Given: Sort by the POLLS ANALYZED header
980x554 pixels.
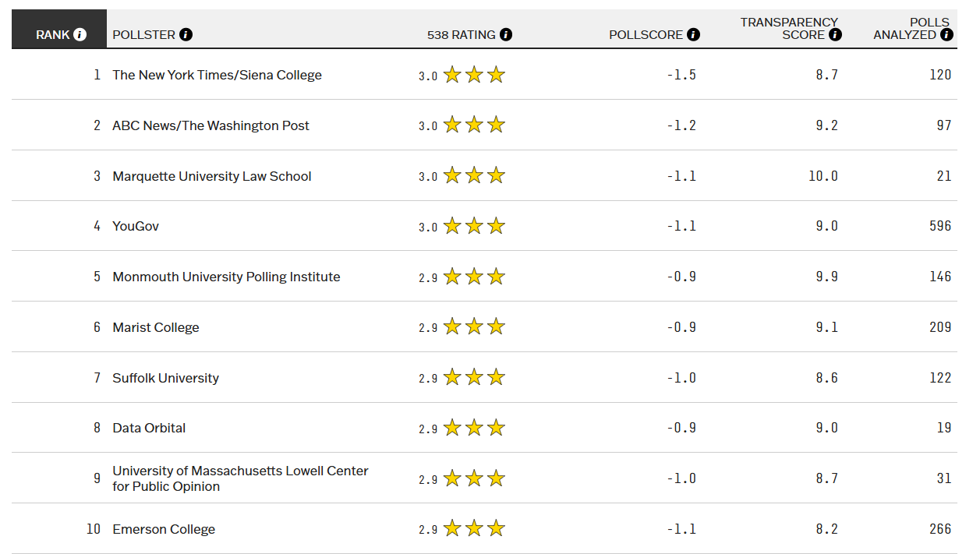Looking at the screenshot, I should tap(912, 28).
